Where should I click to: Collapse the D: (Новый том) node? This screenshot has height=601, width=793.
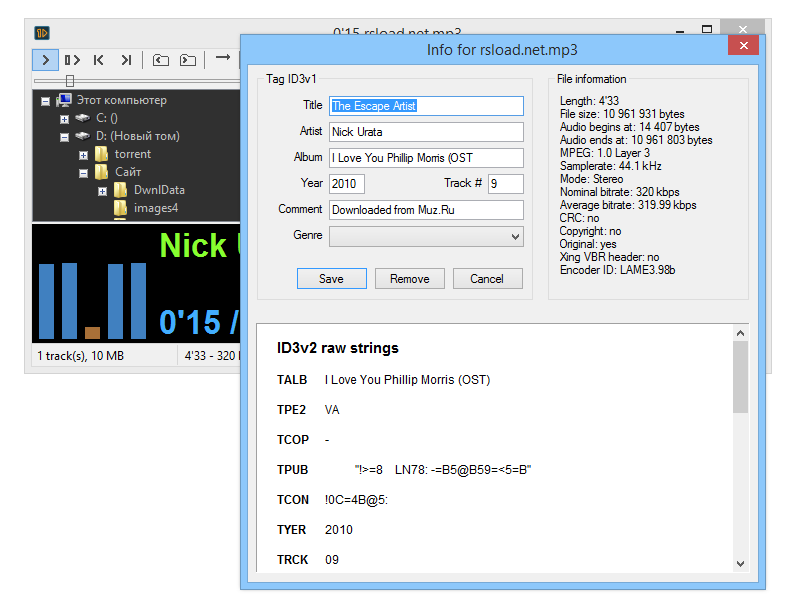(x=64, y=137)
